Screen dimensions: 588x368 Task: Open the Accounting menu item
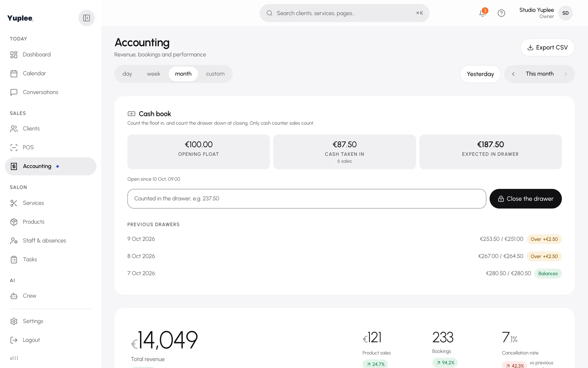[51, 167]
